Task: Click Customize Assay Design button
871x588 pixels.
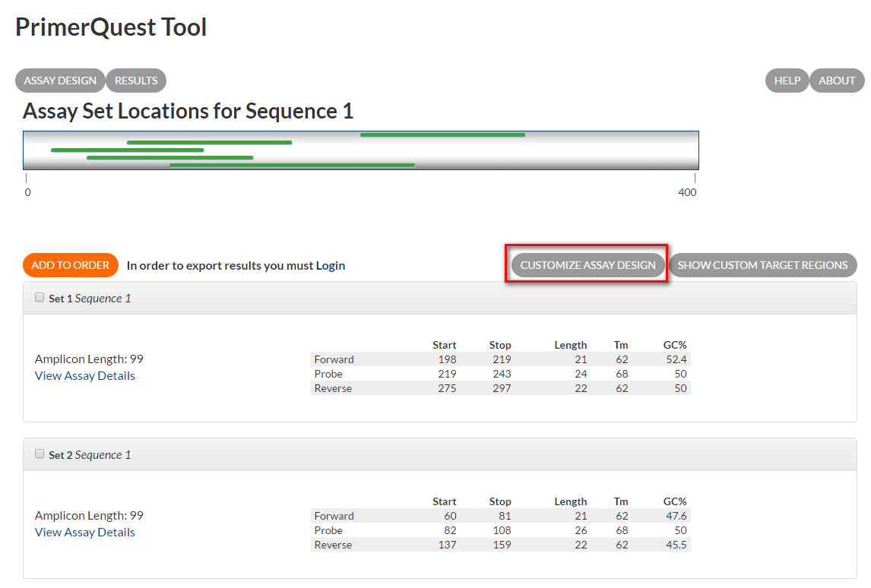Action: point(588,265)
